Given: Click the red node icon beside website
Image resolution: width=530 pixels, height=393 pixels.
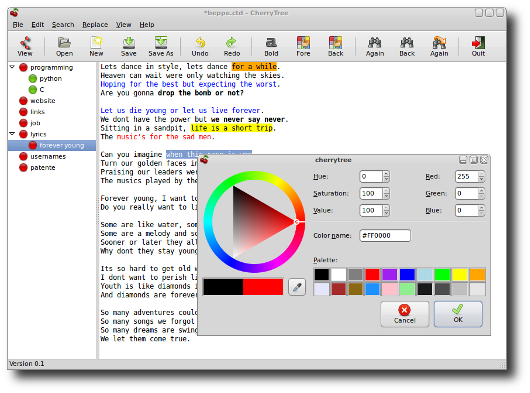Looking at the screenshot, I should [23, 101].
